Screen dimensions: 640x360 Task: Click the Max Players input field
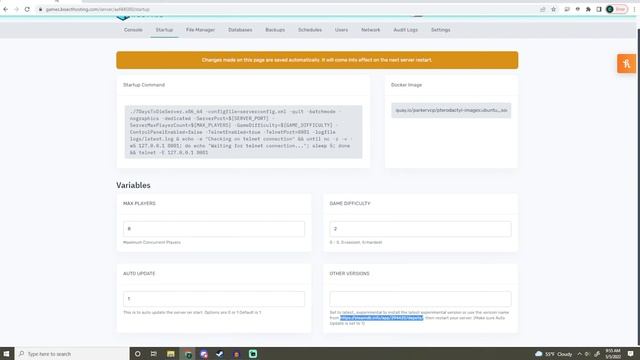tap(214, 229)
